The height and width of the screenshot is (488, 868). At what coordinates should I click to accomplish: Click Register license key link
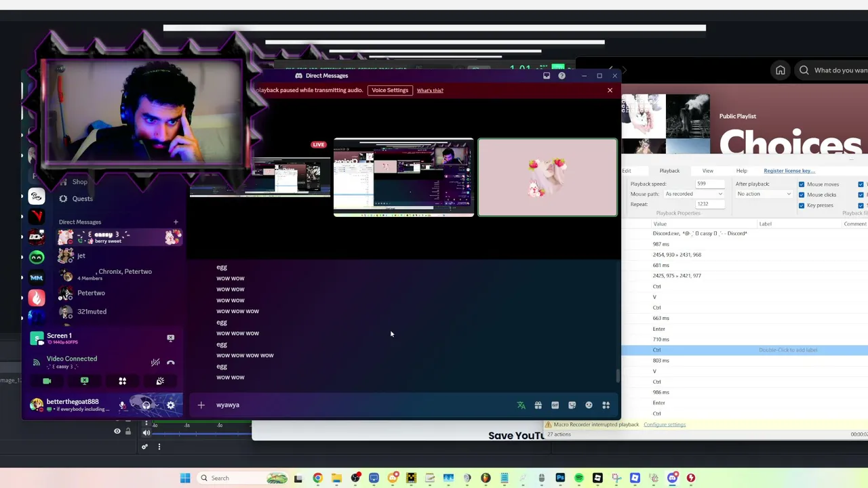coord(789,171)
